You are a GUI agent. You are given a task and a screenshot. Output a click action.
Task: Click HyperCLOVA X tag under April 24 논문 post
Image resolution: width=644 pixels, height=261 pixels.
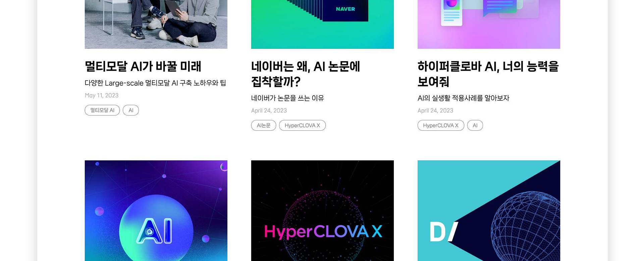point(302,125)
